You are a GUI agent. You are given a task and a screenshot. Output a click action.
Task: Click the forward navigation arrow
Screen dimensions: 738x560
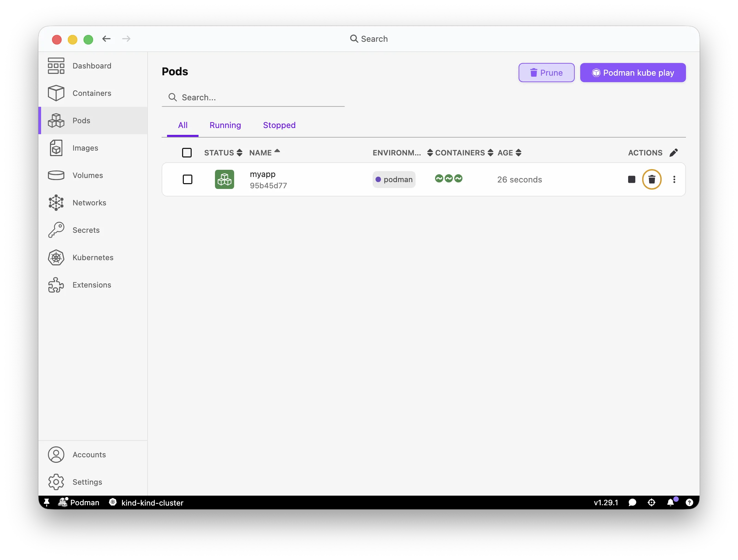(x=126, y=39)
